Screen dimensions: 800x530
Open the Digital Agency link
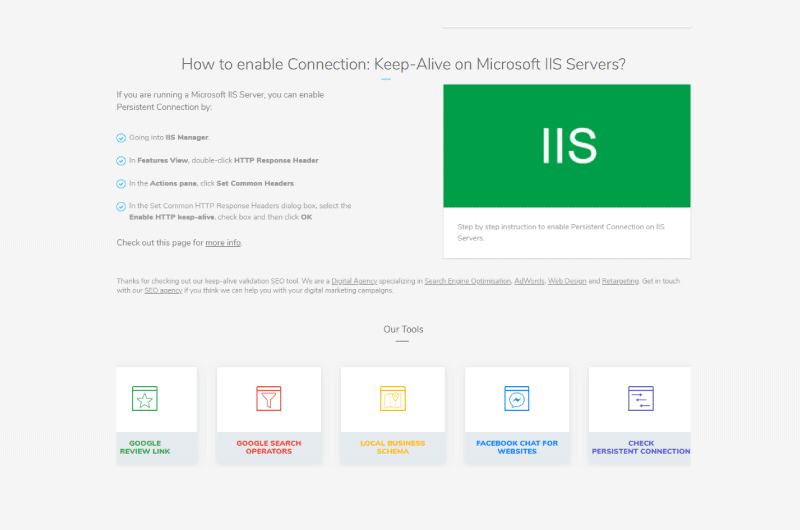coord(354,281)
